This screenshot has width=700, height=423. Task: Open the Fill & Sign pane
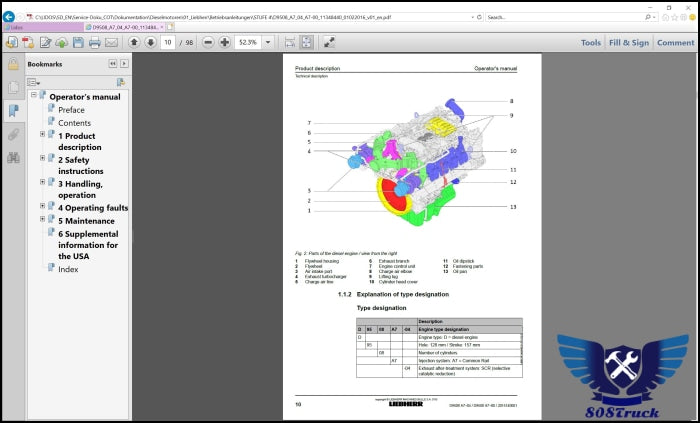click(x=628, y=43)
